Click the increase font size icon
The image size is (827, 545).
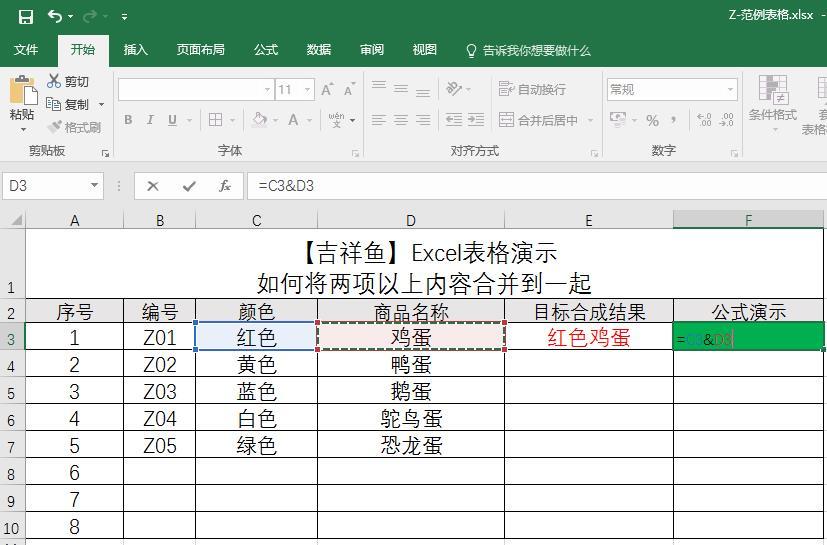pyautogui.click(x=327, y=90)
